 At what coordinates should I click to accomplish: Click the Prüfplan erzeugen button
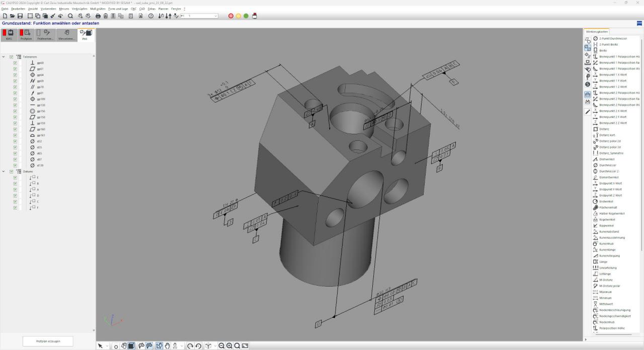point(48,341)
